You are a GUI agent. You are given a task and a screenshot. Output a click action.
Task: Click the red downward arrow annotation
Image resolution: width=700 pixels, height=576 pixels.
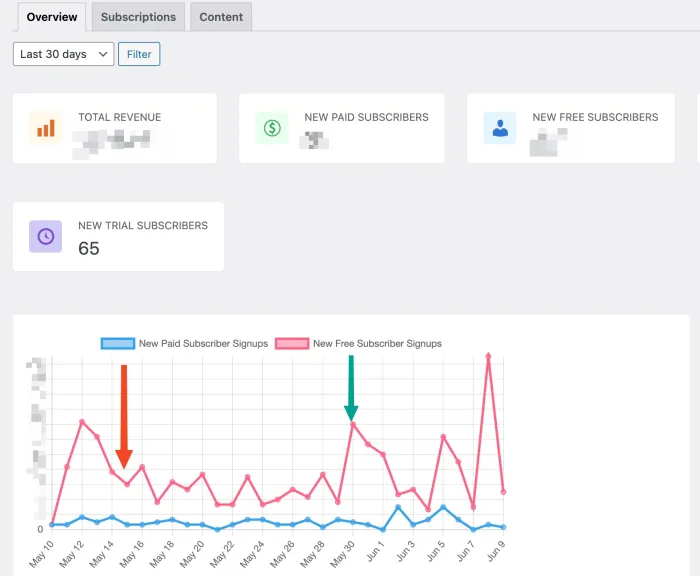click(x=124, y=417)
